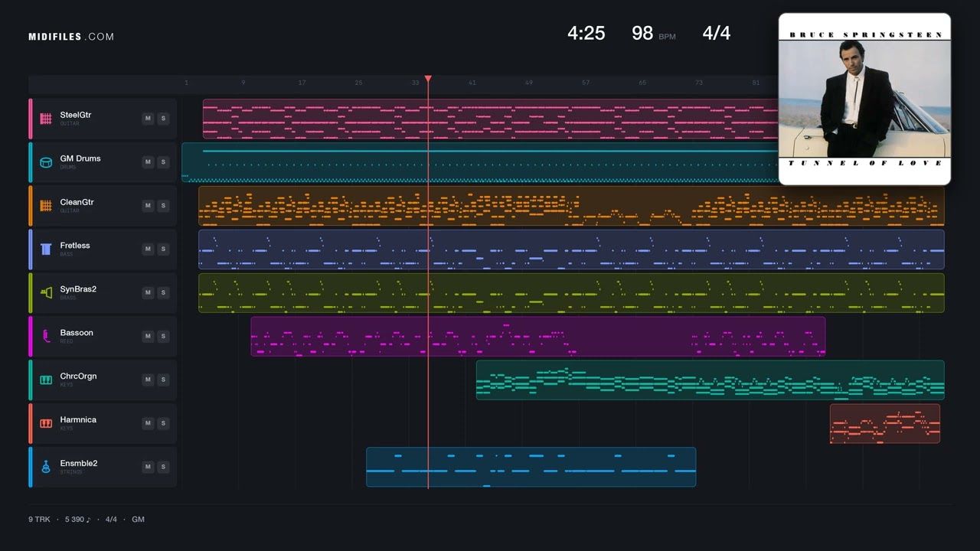Mute the SteelGtr track
The image size is (980, 551).
[x=148, y=119]
